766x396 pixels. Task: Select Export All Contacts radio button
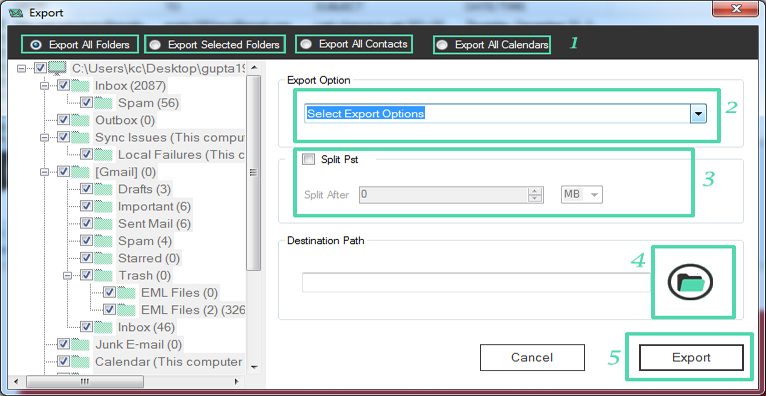(306, 44)
